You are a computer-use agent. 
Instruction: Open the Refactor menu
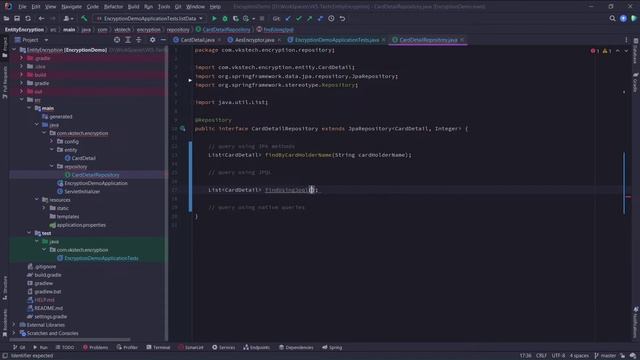[113, 7]
